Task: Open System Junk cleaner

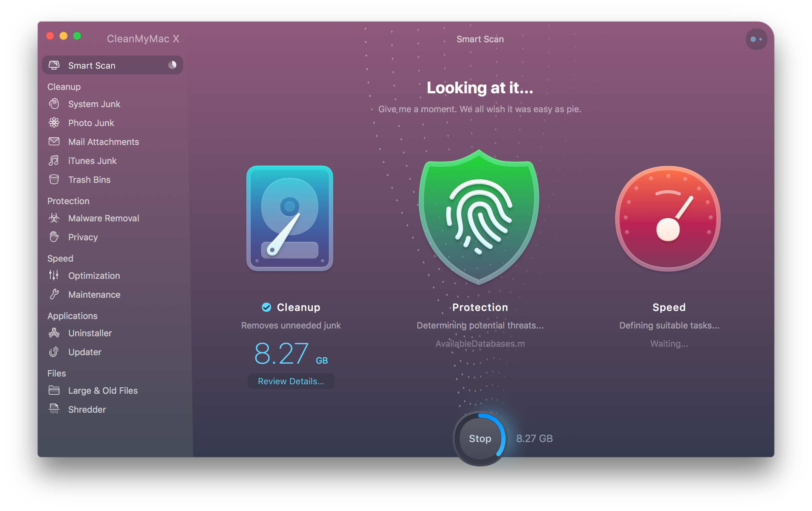Action: pyautogui.click(x=94, y=104)
